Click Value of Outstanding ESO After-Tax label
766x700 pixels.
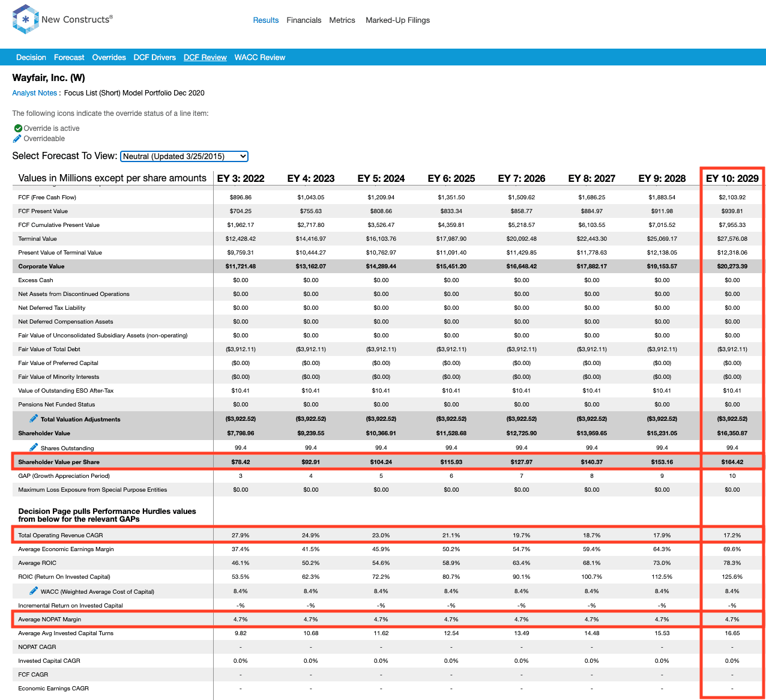(x=66, y=391)
